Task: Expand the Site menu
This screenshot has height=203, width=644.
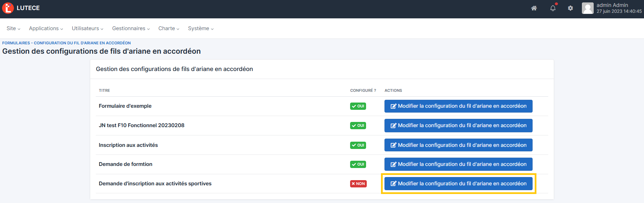Action: pyautogui.click(x=13, y=28)
